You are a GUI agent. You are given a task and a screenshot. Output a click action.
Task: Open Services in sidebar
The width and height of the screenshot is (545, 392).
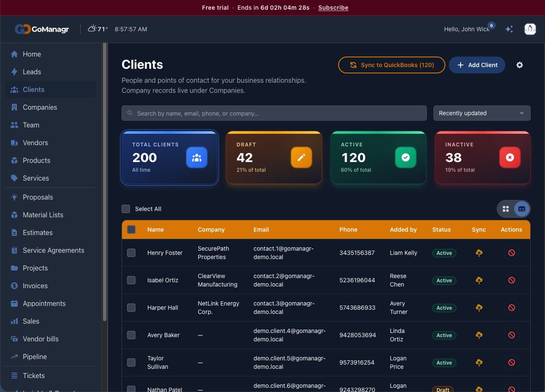51,178
